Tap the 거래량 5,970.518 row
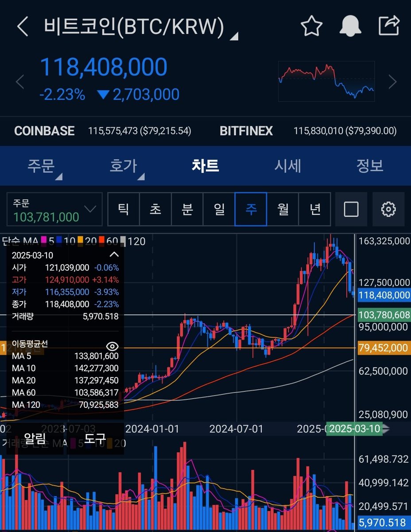This screenshot has height=532, width=411. click(x=65, y=316)
